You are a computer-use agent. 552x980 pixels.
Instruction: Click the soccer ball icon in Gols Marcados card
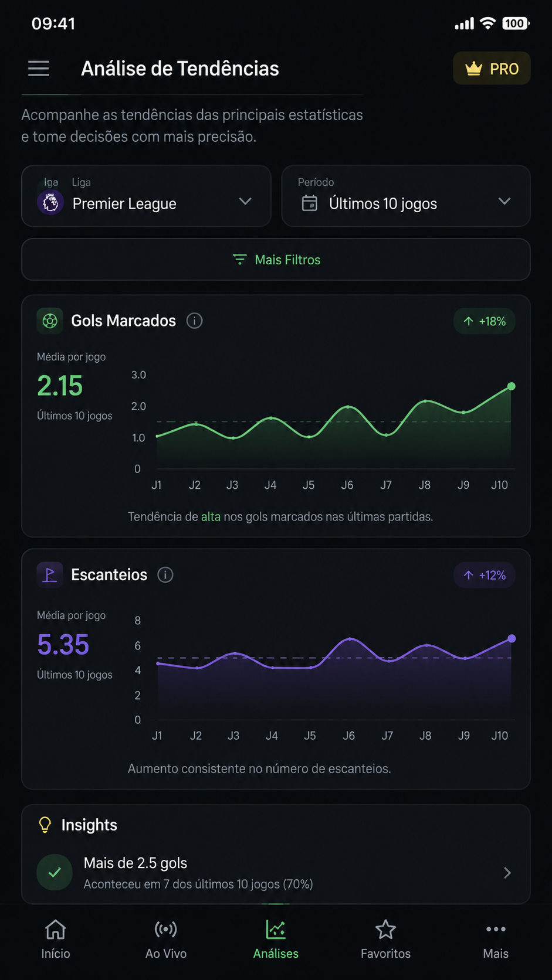coord(50,321)
